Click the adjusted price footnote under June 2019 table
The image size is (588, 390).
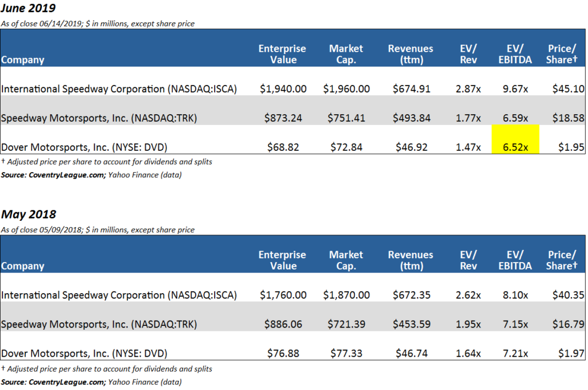click(106, 162)
